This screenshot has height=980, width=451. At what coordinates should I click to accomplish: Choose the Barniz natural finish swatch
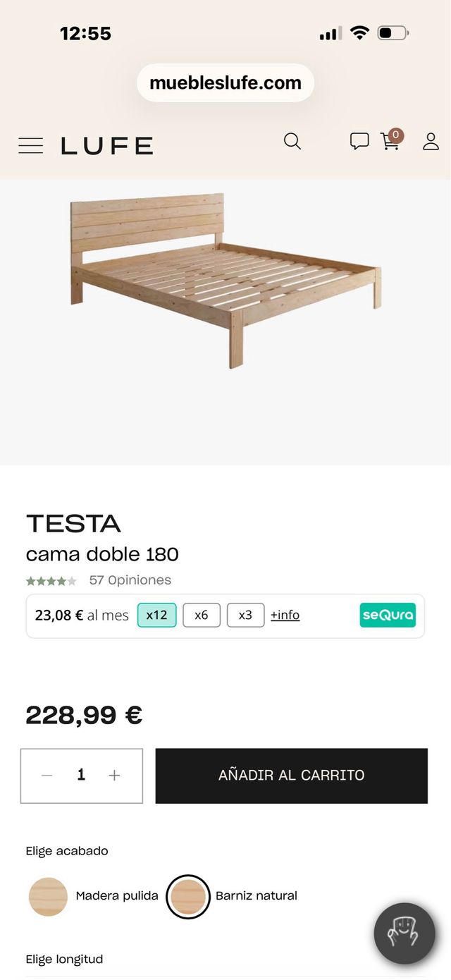188,896
